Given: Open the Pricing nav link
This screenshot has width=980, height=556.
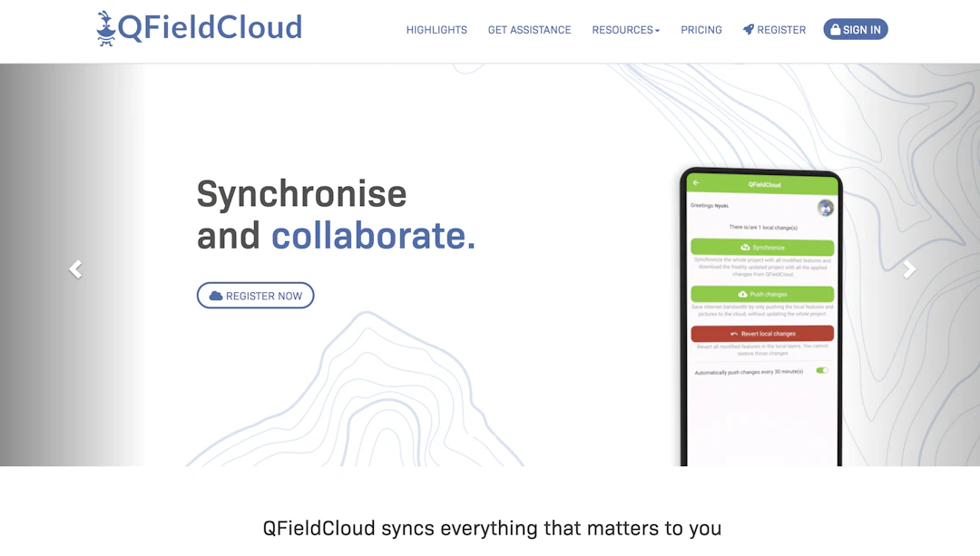Looking at the screenshot, I should (701, 30).
